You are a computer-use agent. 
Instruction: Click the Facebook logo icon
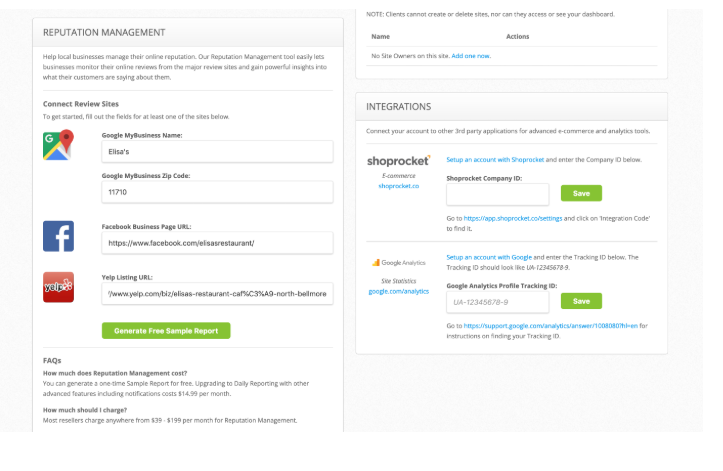(58, 236)
